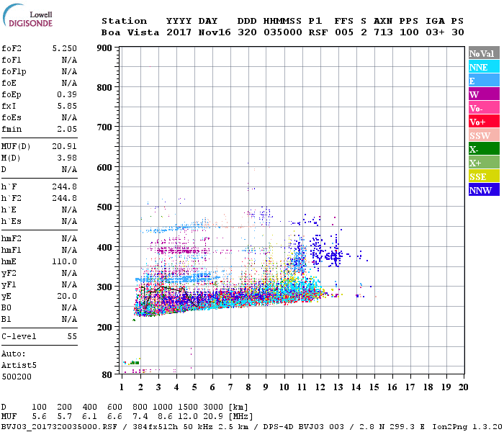Click the M(D) value 3.98
The height and width of the screenshot is (432, 504).
point(67,158)
